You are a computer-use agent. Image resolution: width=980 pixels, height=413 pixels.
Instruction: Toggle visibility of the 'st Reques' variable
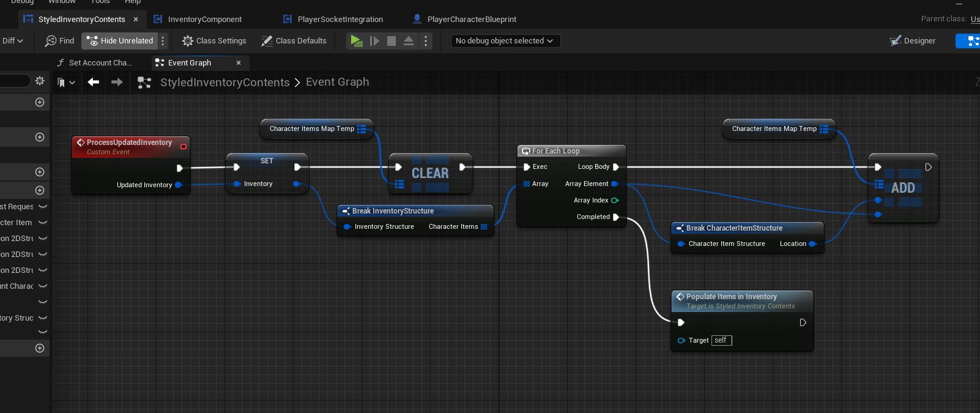coord(43,207)
